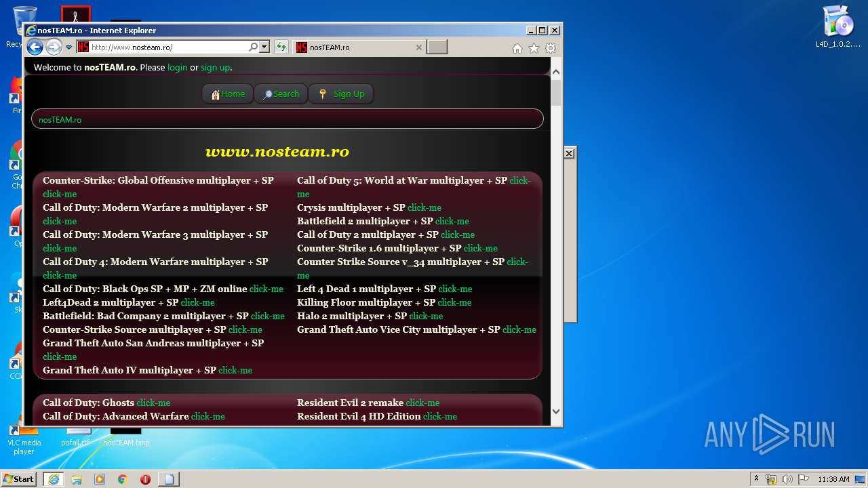Viewport: 868px width, 488px height.
Task: Open click-me for Resident Evil 4 HD Edition
Action: point(440,416)
